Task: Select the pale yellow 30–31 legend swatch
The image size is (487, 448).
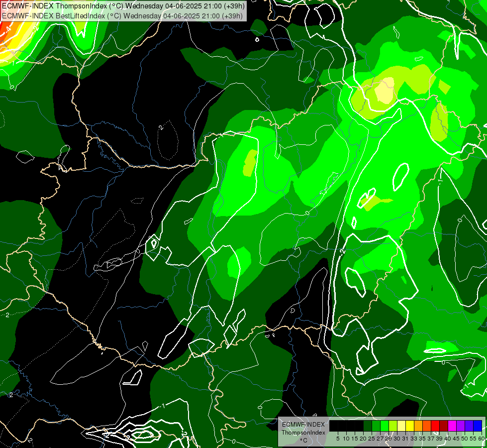Action: (401, 426)
